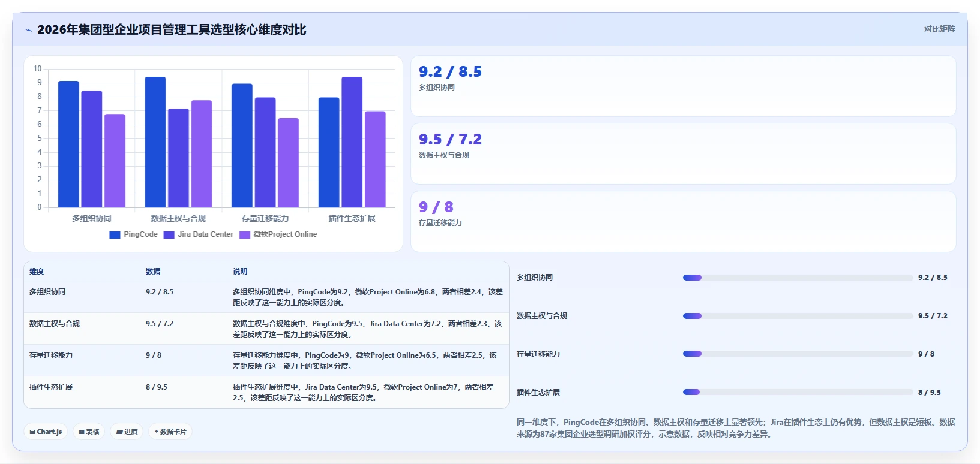Click the 微软Project Online bar for 多组织协同
Viewport: 980px width, 464px height.
click(x=115, y=161)
